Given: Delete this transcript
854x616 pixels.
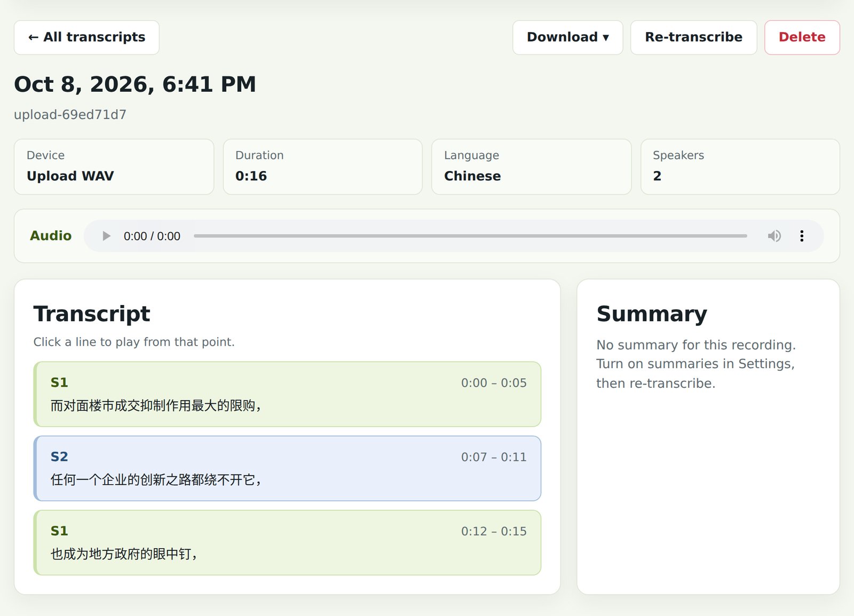Looking at the screenshot, I should [x=802, y=37].
